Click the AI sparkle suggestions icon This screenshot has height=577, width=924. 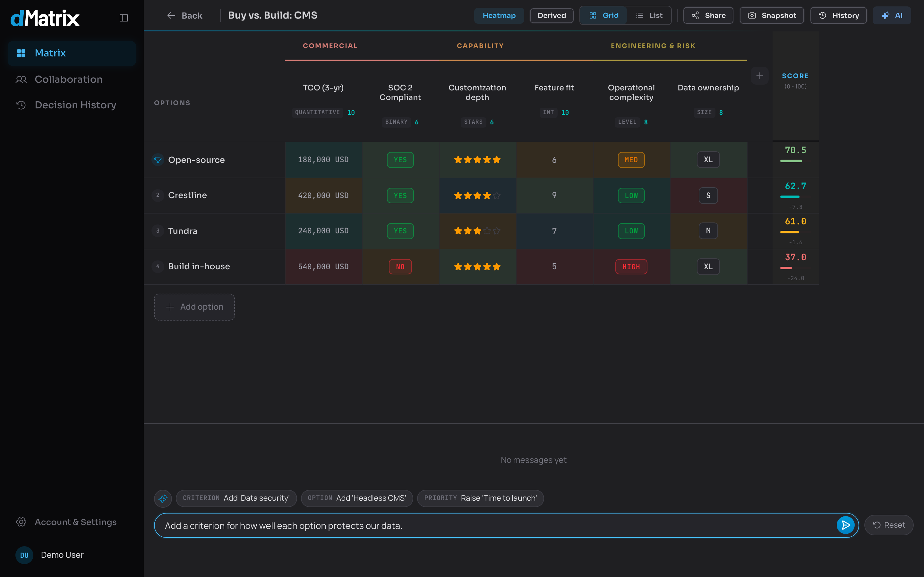[163, 498]
